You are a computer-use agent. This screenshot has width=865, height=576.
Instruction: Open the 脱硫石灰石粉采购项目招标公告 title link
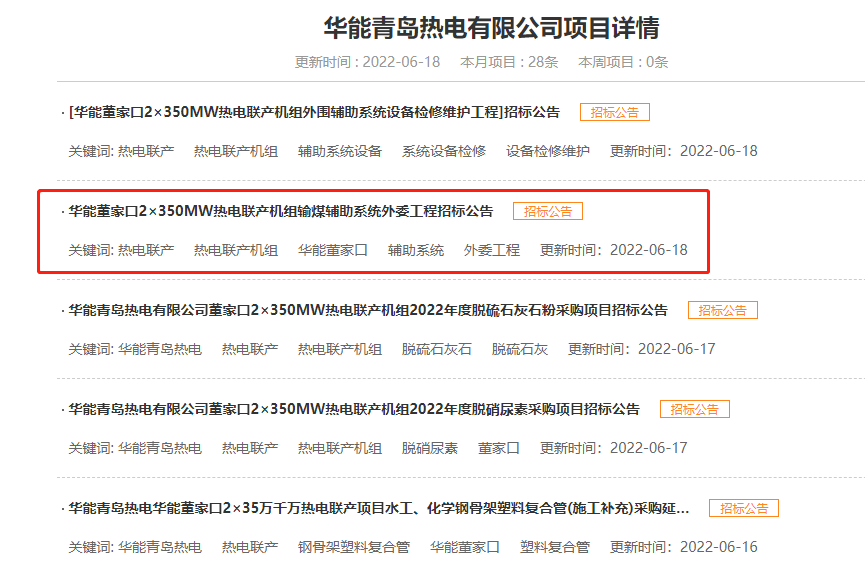[367, 310]
